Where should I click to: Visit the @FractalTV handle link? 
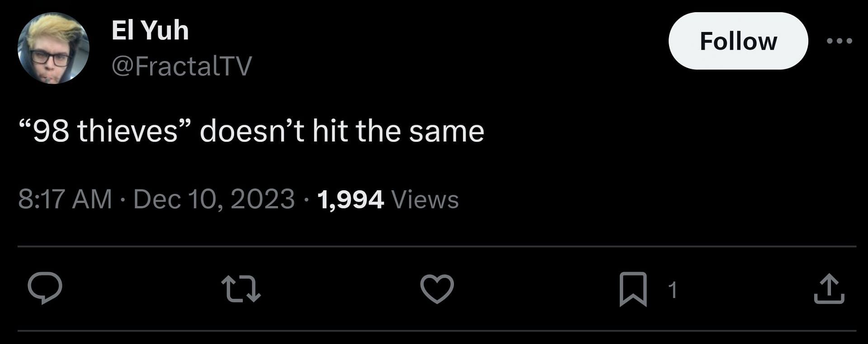pos(182,66)
